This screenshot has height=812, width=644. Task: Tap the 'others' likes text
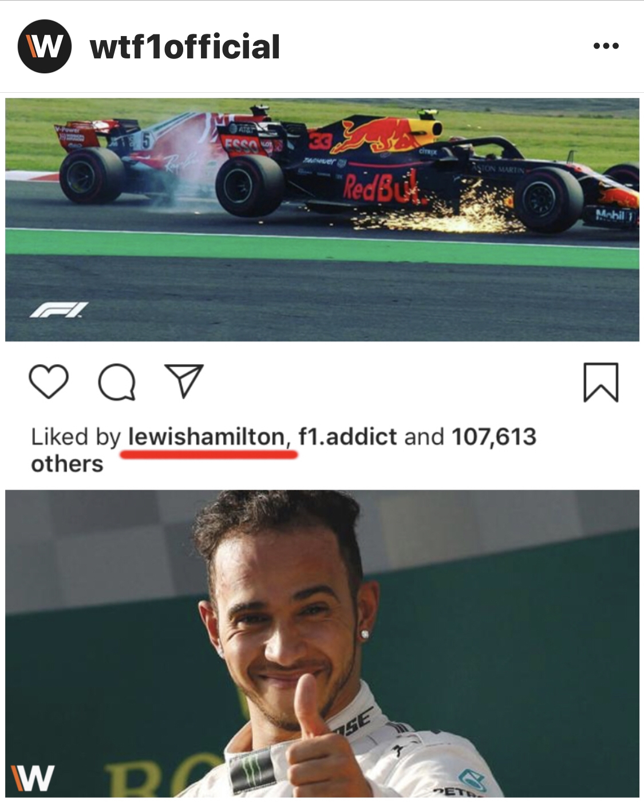point(67,464)
